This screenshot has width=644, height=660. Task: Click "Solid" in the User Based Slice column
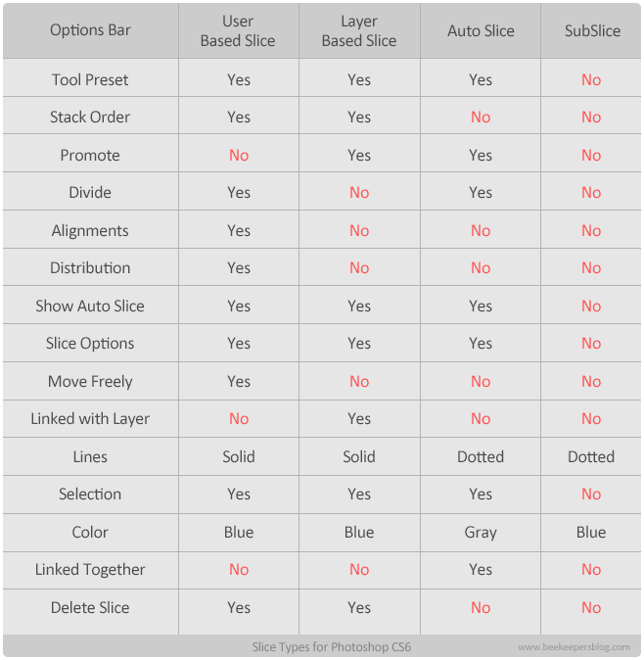pos(239,457)
